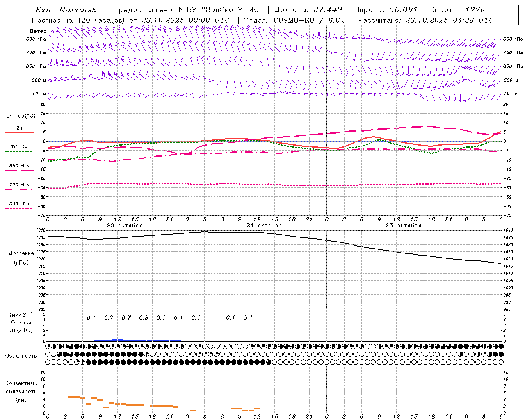525x420 pixels.
Task: Click the Тем-ра(°C) axis title
Action: click(x=19, y=116)
